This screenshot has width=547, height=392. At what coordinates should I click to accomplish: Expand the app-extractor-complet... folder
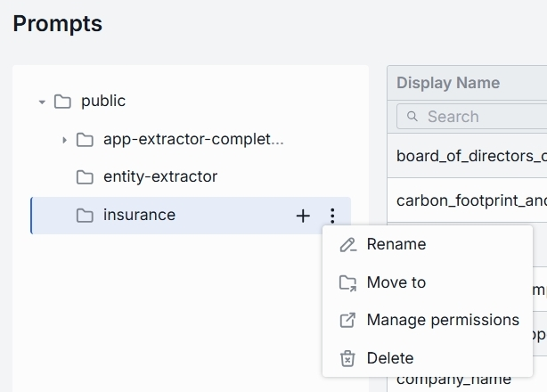(64, 140)
